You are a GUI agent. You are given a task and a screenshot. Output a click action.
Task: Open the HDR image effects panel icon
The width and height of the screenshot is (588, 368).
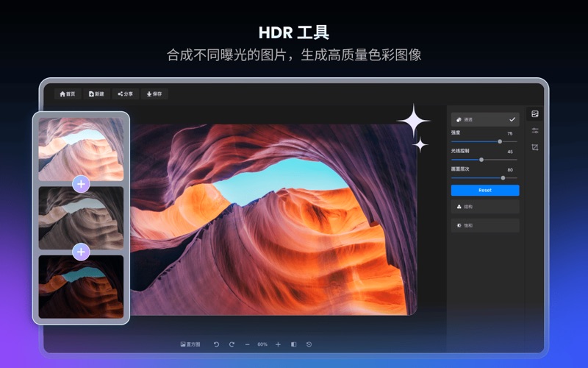pos(535,114)
